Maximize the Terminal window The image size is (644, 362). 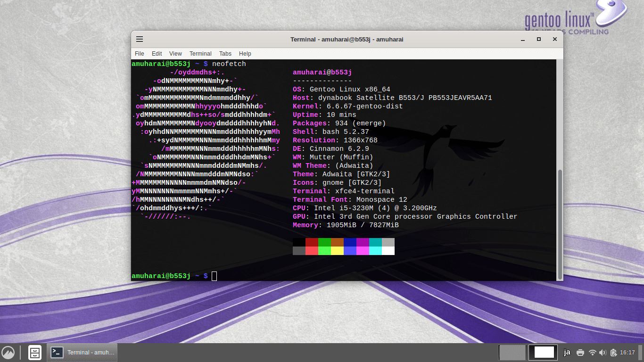click(x=539, y=39)
